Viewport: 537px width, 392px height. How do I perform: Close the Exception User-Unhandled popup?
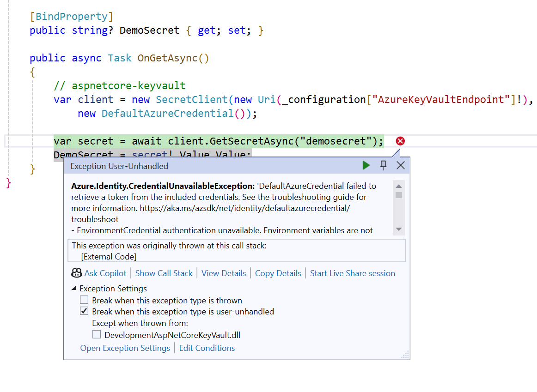pyautogui.click(x=400, y=165)
